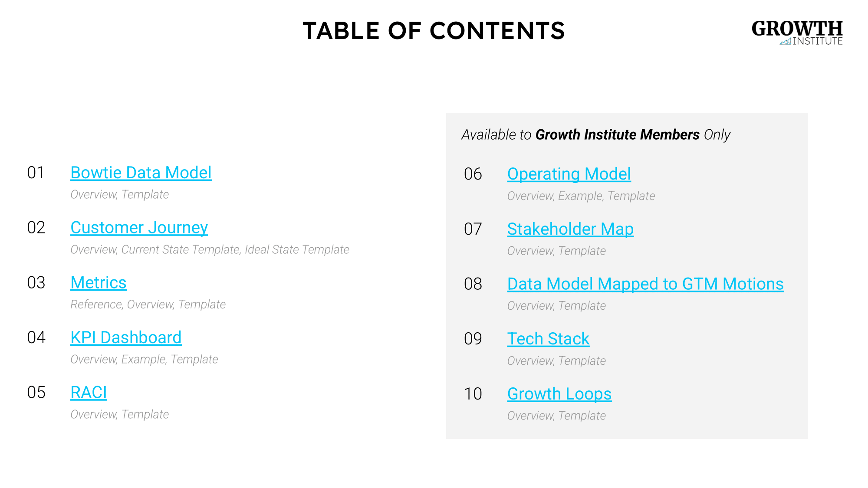Click section number 01
This screenshot has width=868, height=488.
point(36,173)
